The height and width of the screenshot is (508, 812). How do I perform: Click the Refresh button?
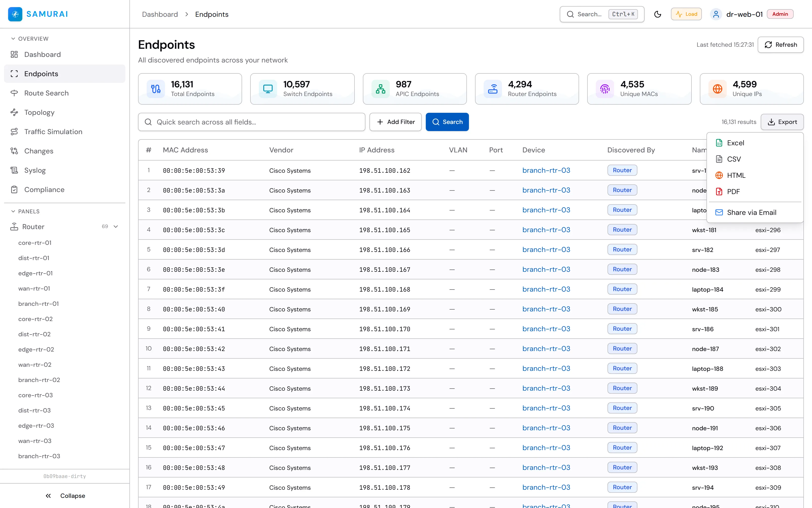click(x=781, y=45)
